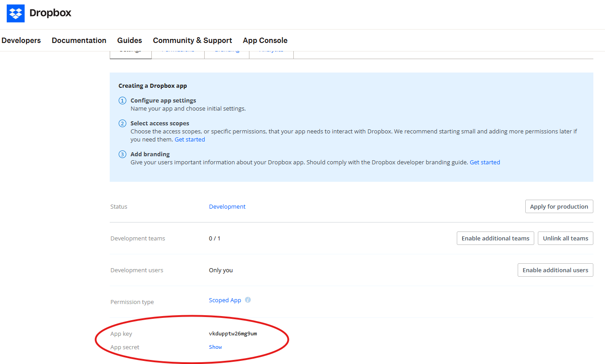Click Enable additional teams button
The image size is (605, 364).
click(x=495, y=238)
